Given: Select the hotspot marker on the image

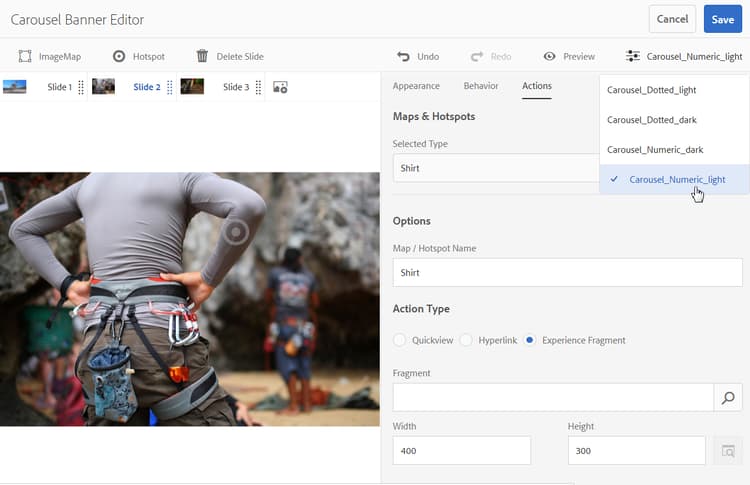Looking at the screenshot, I should [x=235, y=232].
